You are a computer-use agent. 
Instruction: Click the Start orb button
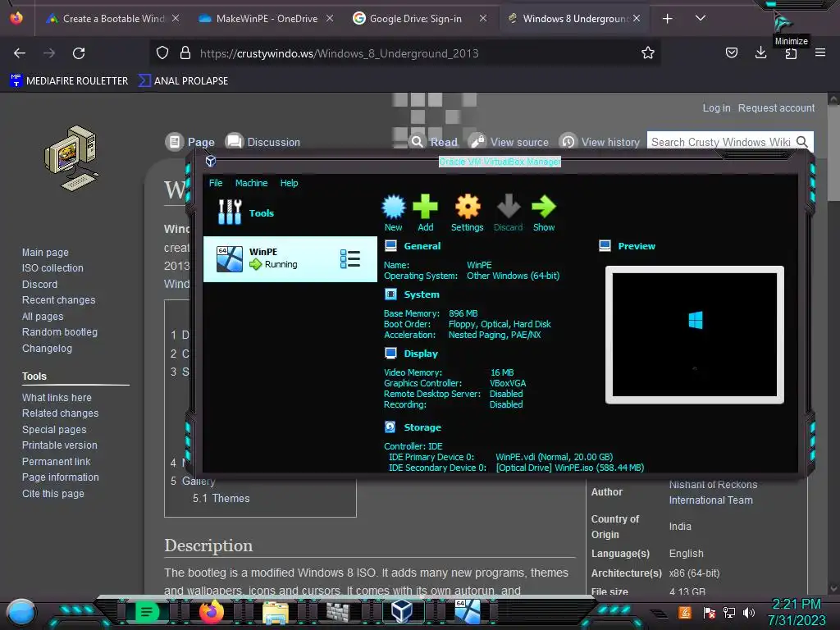21,613
